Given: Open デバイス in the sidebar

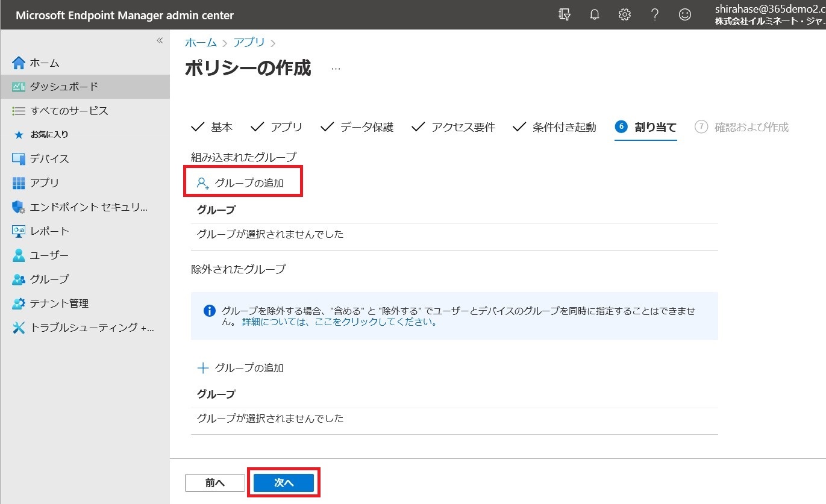Looking at the screenshot, I should click(85, 159).
